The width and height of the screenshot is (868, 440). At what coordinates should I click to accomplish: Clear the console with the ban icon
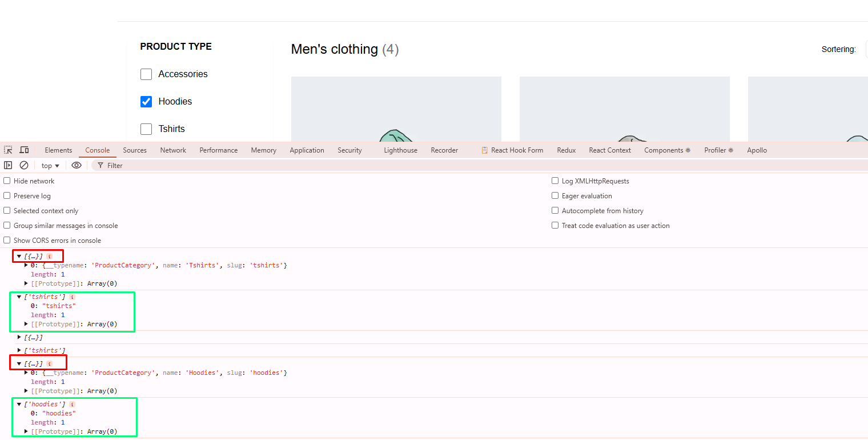(24, 165)
